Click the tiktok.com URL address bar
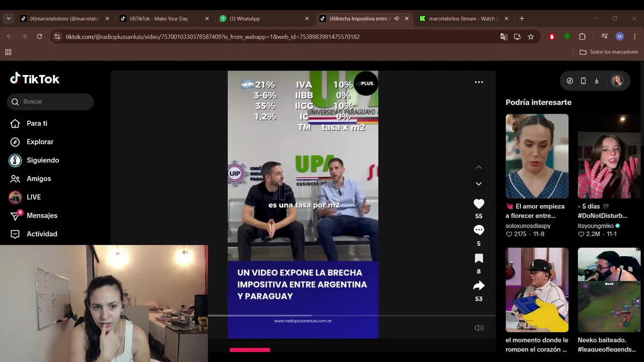Screen dimensions: 644x362 [x=213, y=37]
